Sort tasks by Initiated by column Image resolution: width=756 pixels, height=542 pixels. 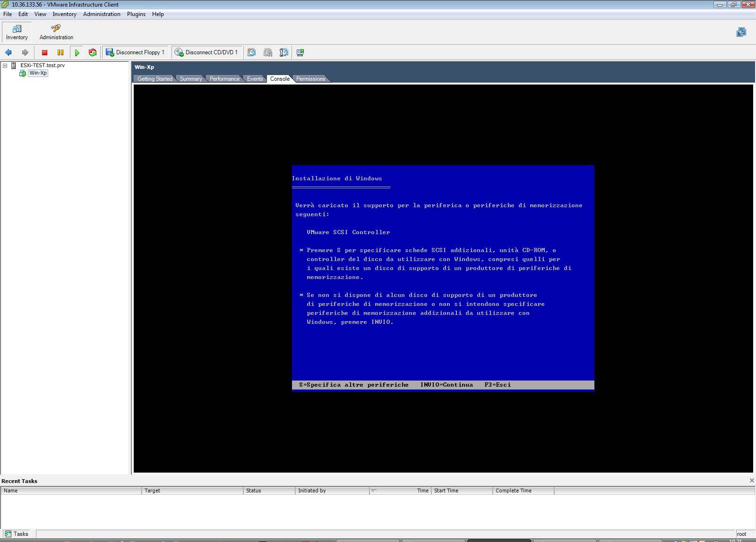click(332, 491)
